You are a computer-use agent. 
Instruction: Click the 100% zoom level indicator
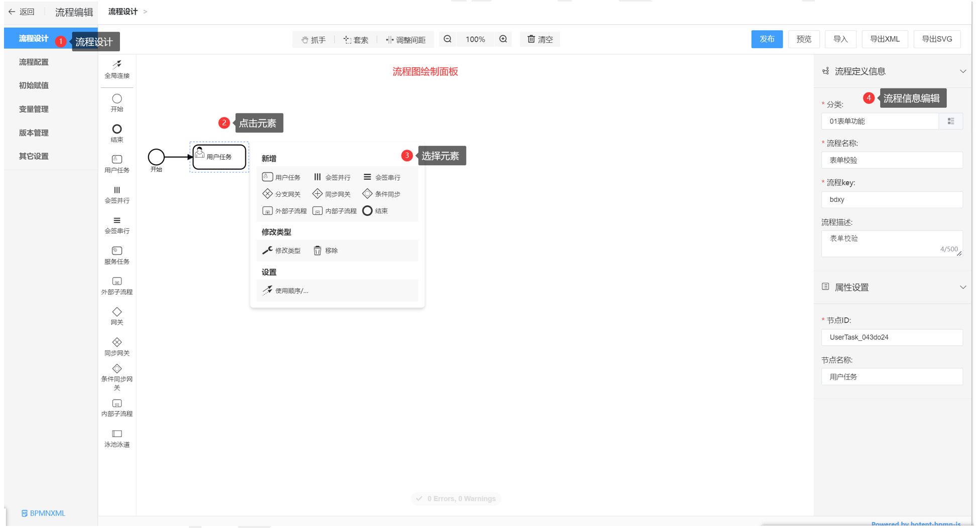(x=475, y=39)
